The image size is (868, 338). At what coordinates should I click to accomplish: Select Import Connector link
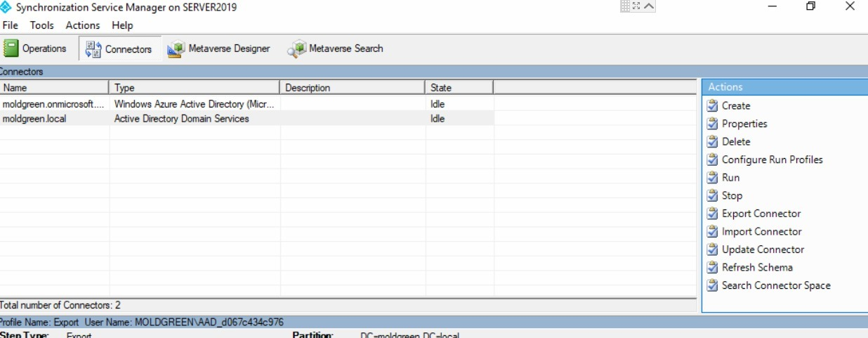click(x=762, y=231)
